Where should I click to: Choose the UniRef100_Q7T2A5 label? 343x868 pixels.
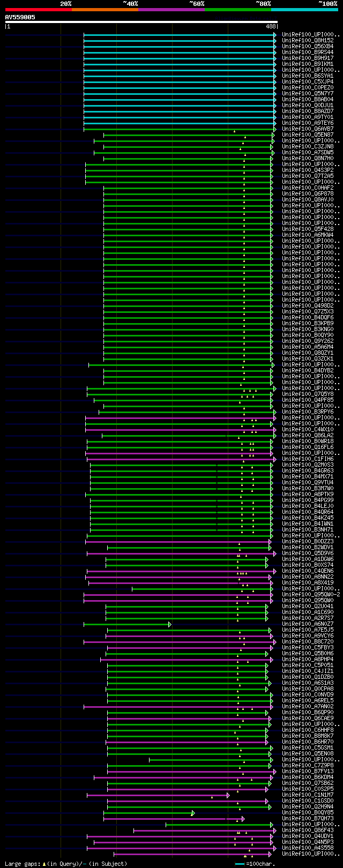point(308,176)
